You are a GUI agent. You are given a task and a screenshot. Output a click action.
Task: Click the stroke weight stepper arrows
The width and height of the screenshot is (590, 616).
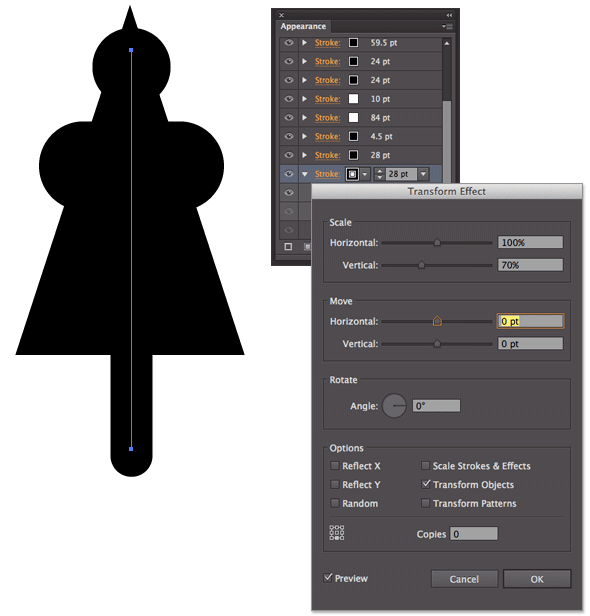click(379, 174)
